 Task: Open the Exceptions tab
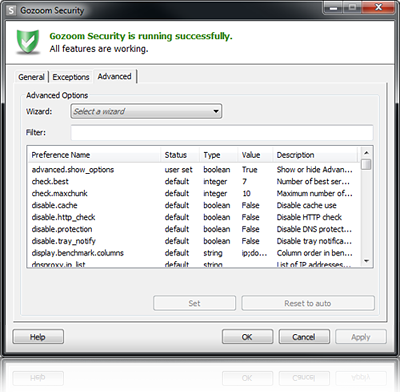click(x=71, y=77)
